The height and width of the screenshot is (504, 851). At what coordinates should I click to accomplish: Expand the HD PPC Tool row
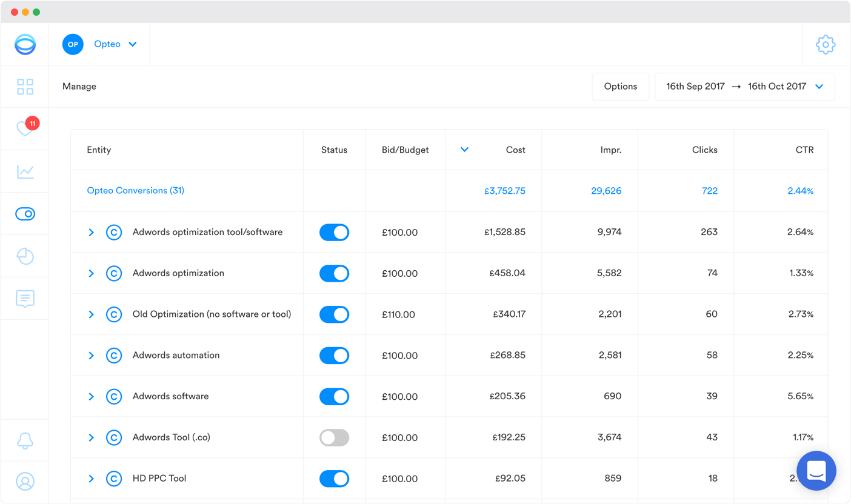(92, 479)
